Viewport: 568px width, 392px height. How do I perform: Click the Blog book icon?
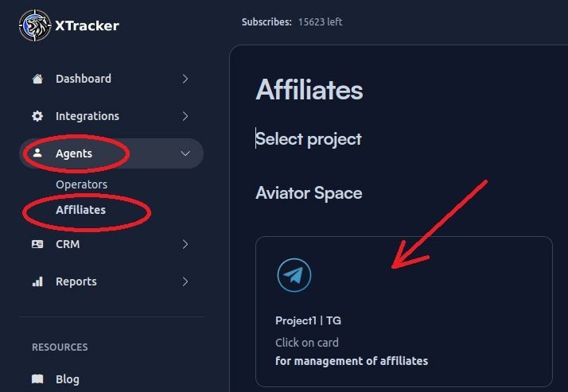click(37, 379)
